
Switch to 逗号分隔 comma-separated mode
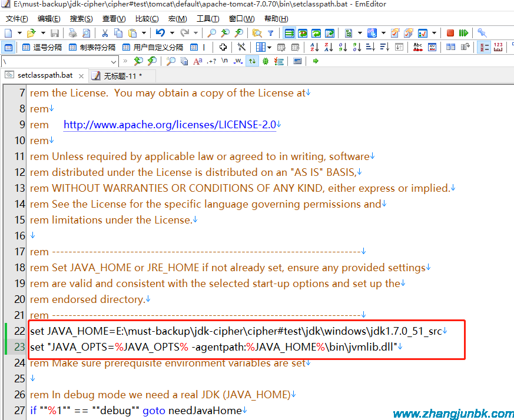[42, 48]
